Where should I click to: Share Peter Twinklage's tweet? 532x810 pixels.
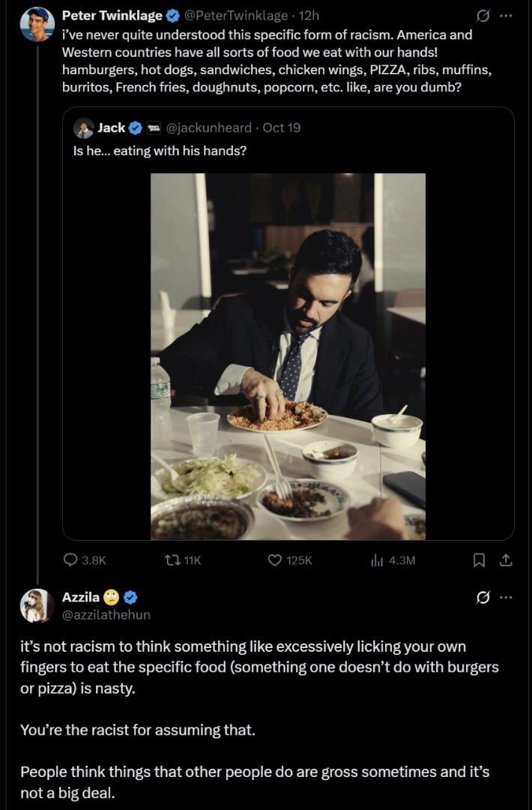pos(506,559)
